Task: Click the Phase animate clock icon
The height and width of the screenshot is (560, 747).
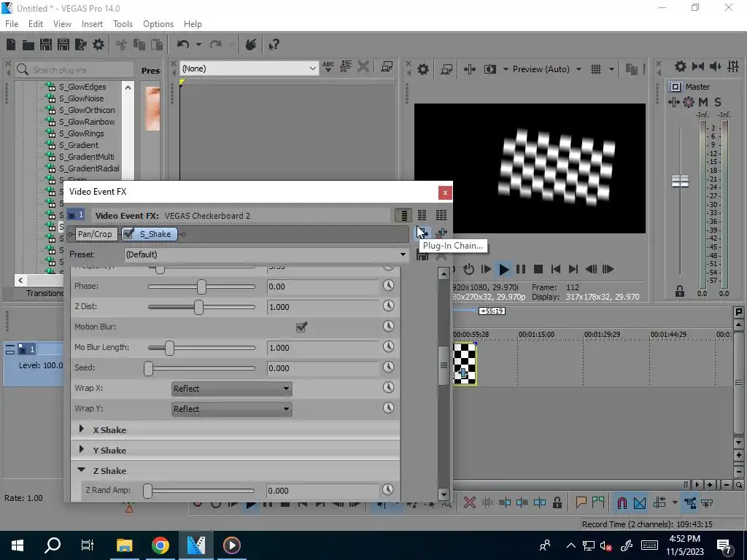Action: point(388,285)
